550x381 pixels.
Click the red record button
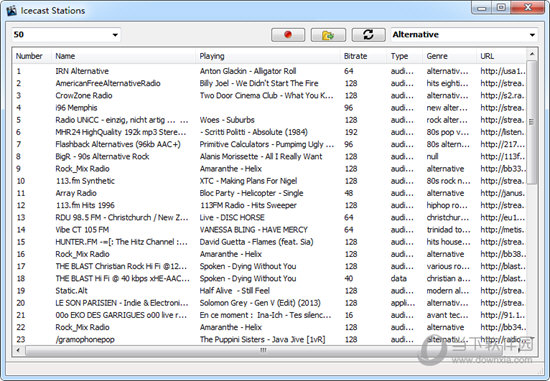(288, 35)
